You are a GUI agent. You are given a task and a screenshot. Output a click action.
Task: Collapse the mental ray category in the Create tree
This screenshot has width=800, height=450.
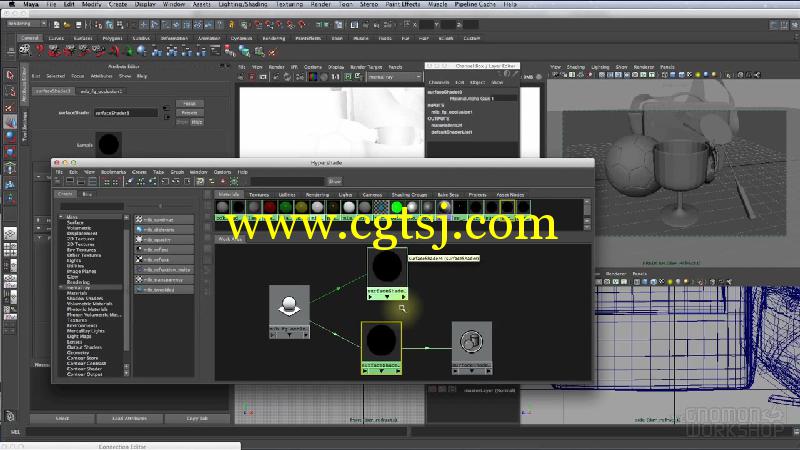click(61, 287)
